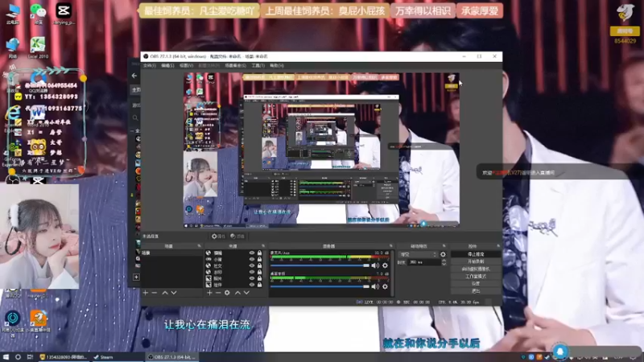
Task: Open the 编辑(E) menu in OBS
Action: pyautogui.click(x=167, y=66)
